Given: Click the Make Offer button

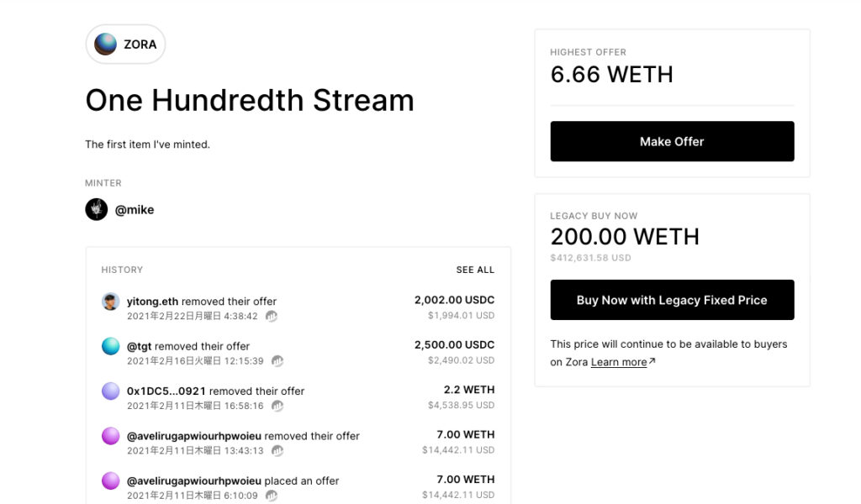Looking at the screenshot, I should 672,141.
